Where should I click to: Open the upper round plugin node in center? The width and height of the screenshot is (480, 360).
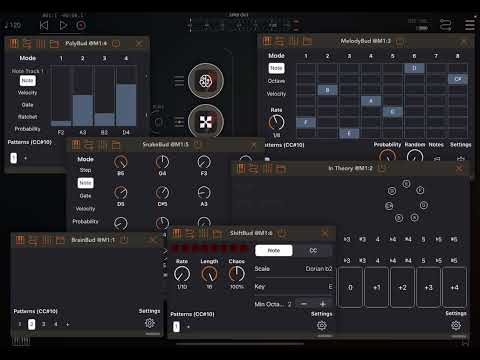(x=206, y=81)
